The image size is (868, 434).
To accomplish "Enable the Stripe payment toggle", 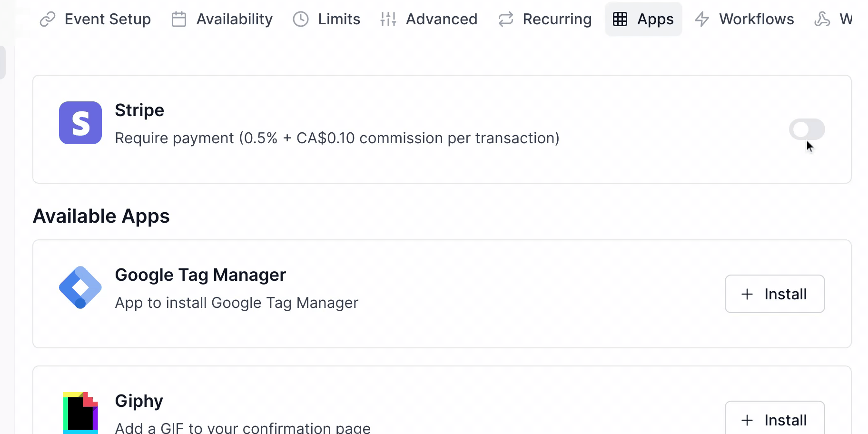I will coord(807,129).
